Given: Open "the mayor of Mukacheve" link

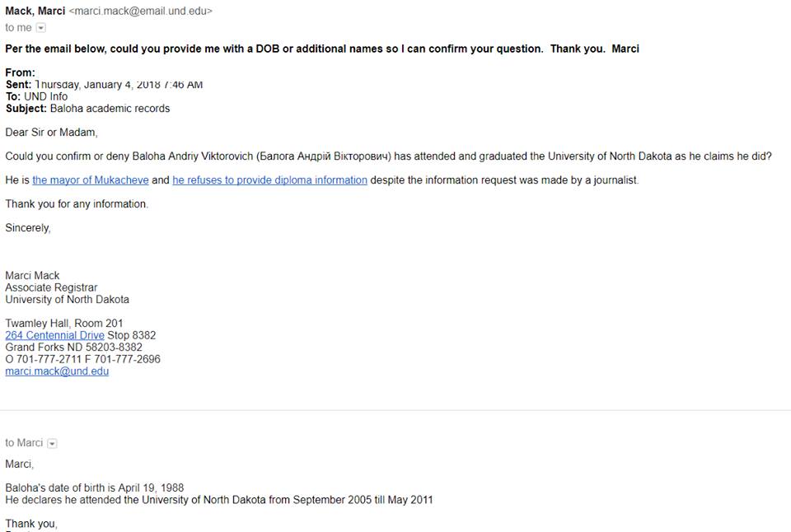Looking at the screenshot, I should pos(91,180).
